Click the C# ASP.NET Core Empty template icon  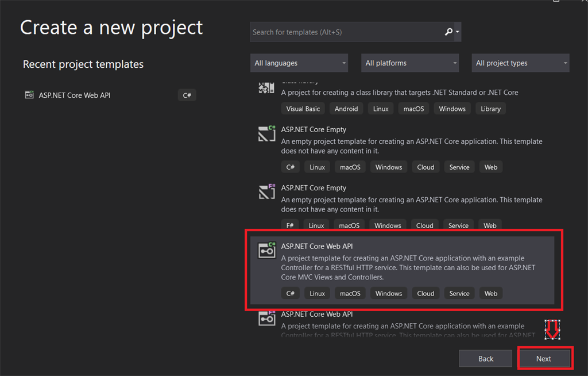pyautogui.click(x=267, y=133)
